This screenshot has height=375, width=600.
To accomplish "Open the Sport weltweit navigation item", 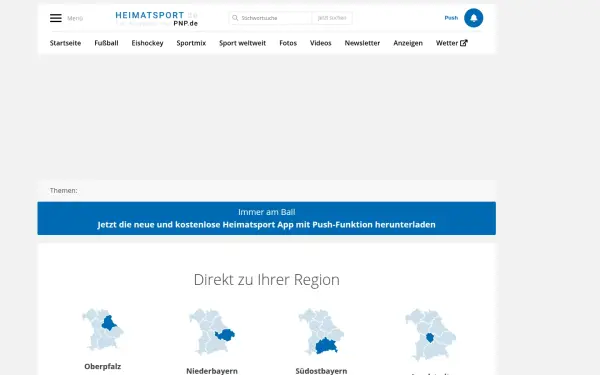I will click(243, 43).
